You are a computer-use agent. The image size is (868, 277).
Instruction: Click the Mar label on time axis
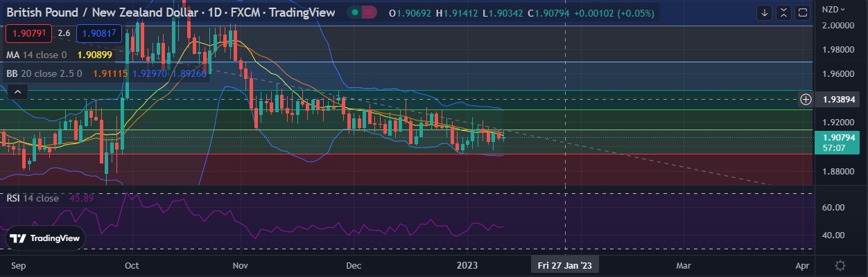(x=684, y=265)
